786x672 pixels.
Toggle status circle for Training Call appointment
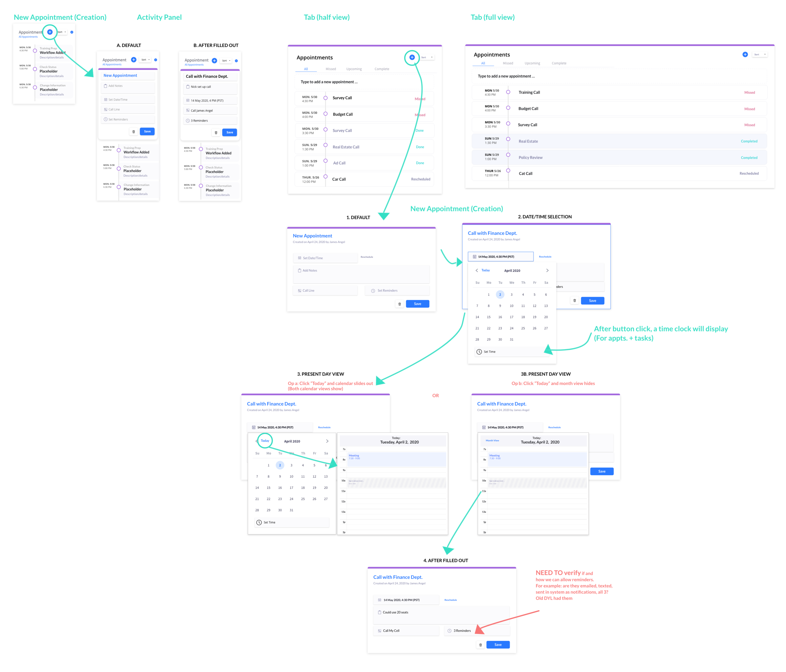tap(508, 92)
